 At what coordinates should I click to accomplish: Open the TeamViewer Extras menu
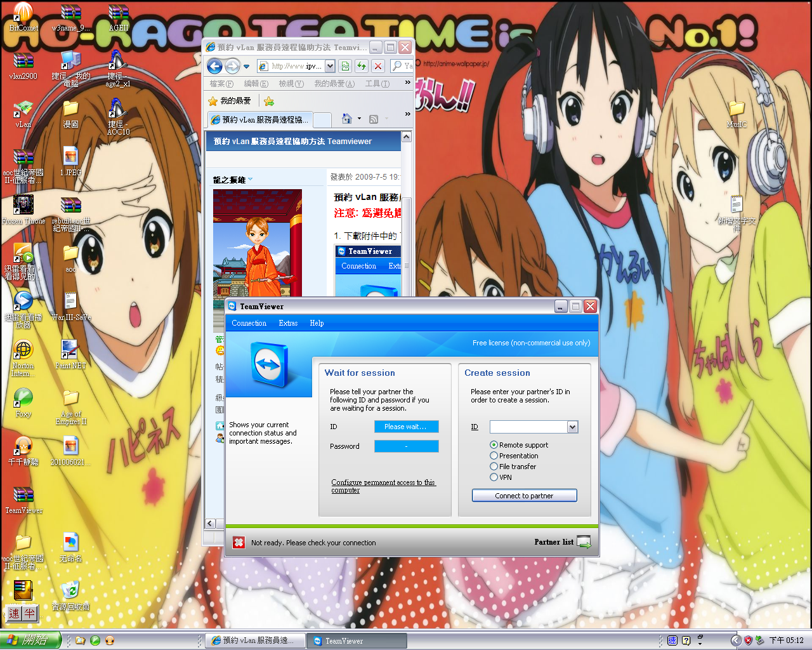[x=288, y=323]
